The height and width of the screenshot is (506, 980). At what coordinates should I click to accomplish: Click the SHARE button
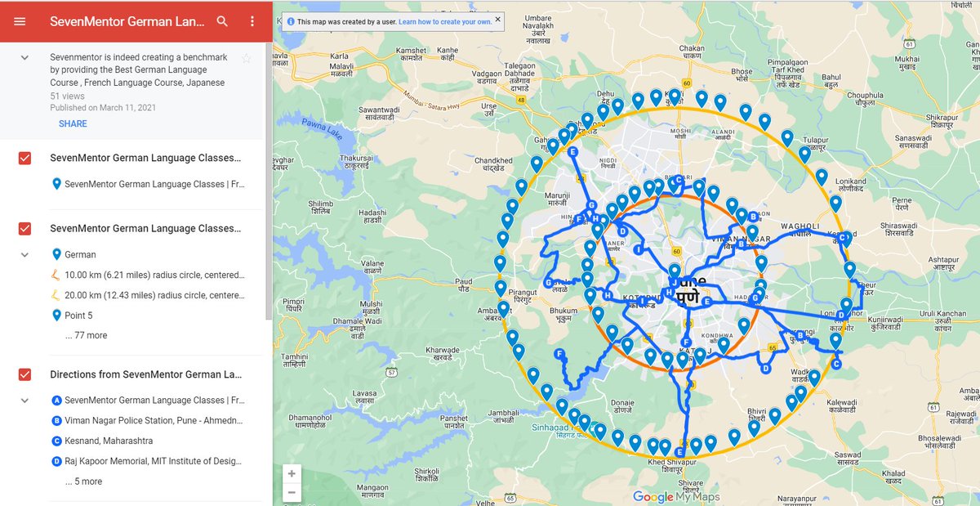73,124
